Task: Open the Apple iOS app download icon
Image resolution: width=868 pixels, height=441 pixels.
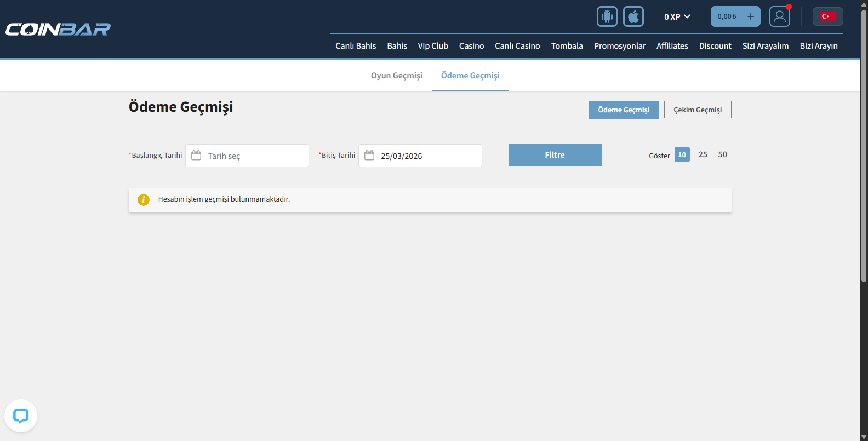Action: point(633,16)
